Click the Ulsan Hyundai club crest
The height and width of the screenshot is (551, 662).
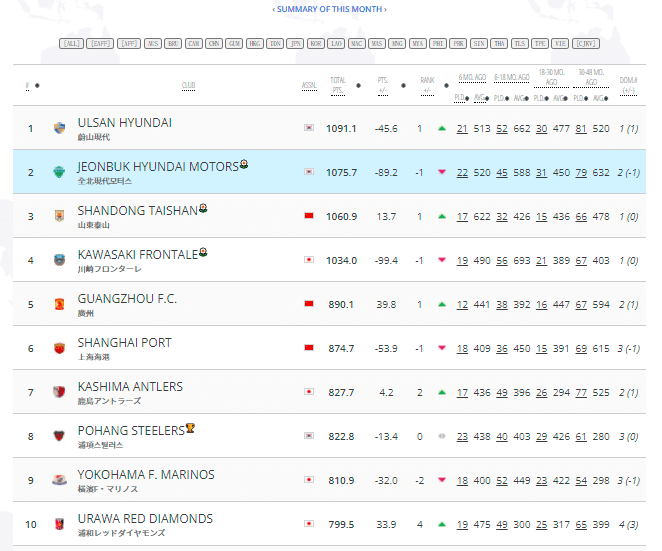(x=60, y=128)
